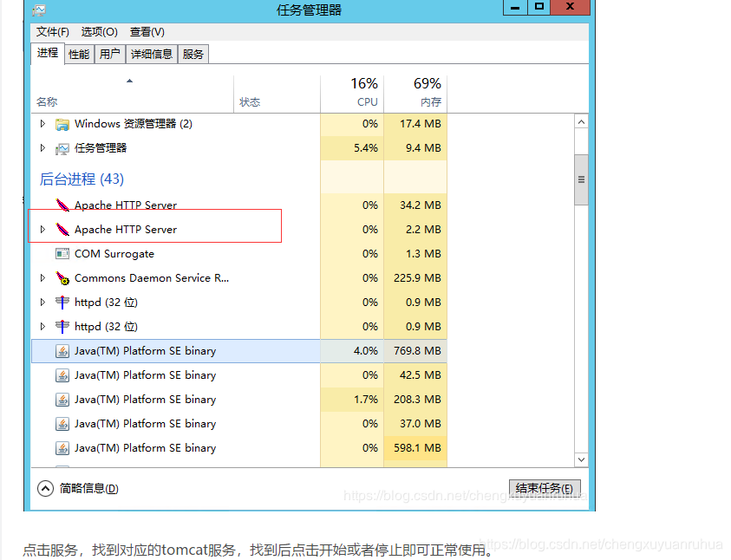Image resolution: width=731 pixels, height=560 pixels.
Task: Click the 4.0% CPU value
Action: (x=366, y=351)
